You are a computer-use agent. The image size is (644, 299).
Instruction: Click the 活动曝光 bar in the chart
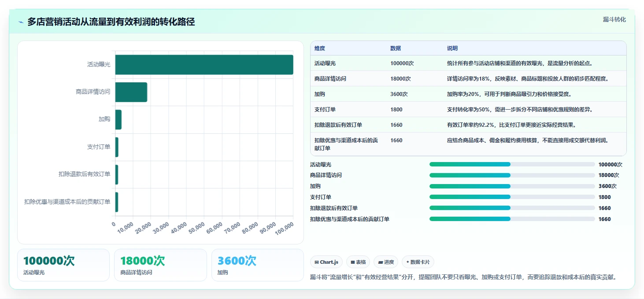tap(204, 65)
